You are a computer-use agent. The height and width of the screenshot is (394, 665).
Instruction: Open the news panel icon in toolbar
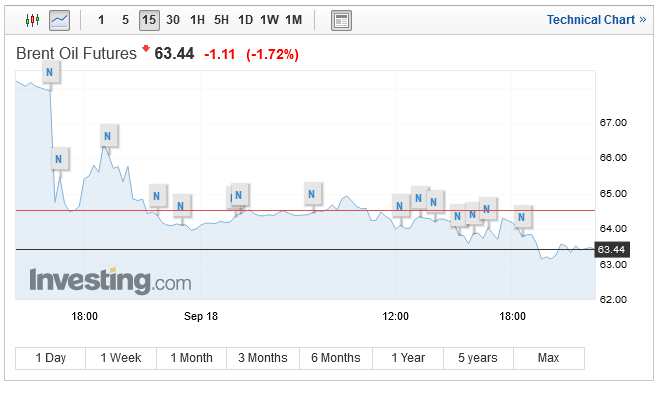tap(341, 20)
